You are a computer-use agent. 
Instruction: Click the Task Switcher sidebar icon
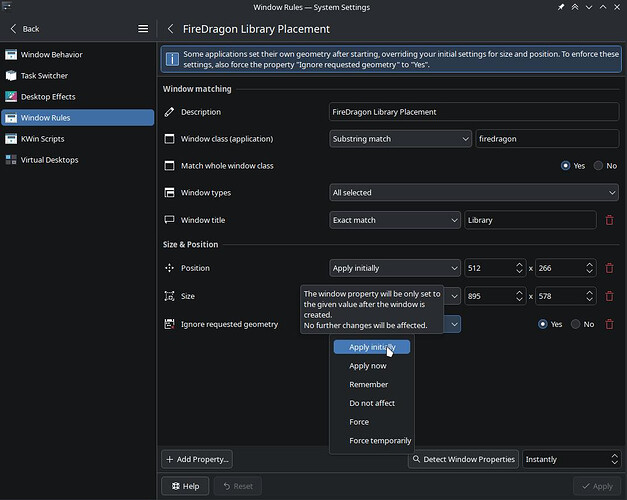click(11, 76)
